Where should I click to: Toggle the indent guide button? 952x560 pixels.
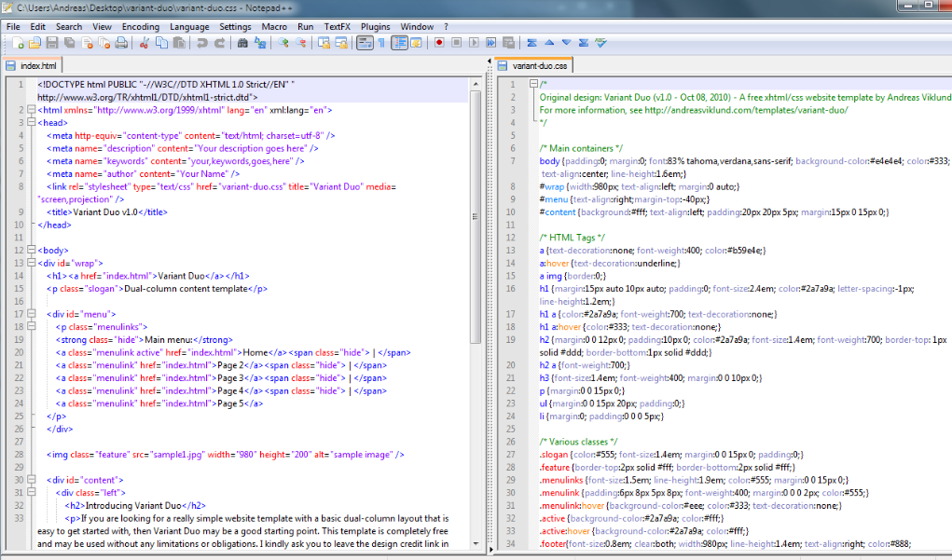400,43
